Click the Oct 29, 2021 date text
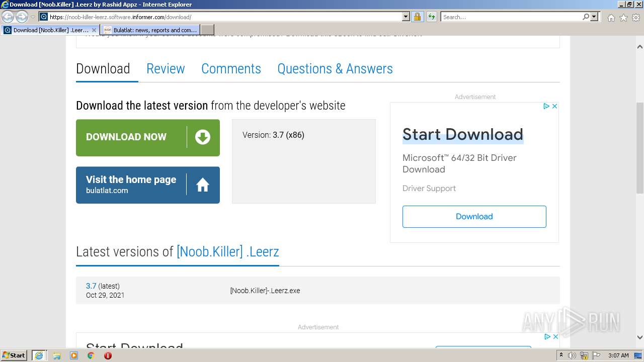This screenshot has height=362, width=644. 105,295
